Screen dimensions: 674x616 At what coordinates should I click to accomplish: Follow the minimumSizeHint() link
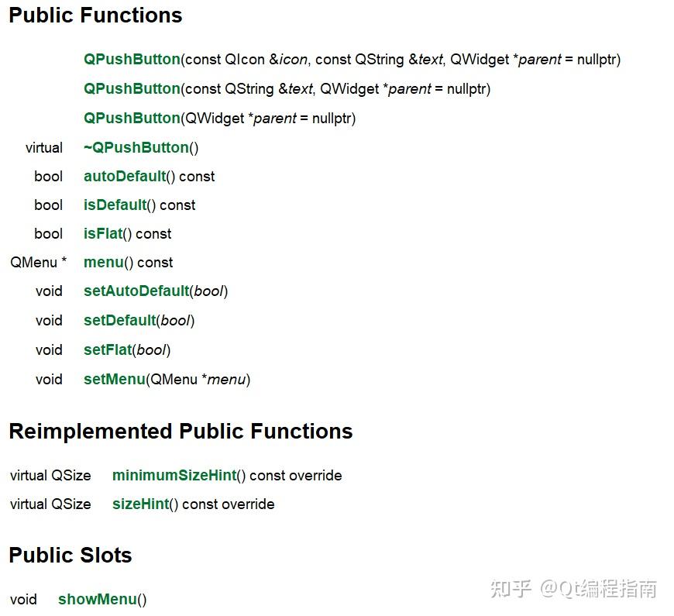(174, 476)
